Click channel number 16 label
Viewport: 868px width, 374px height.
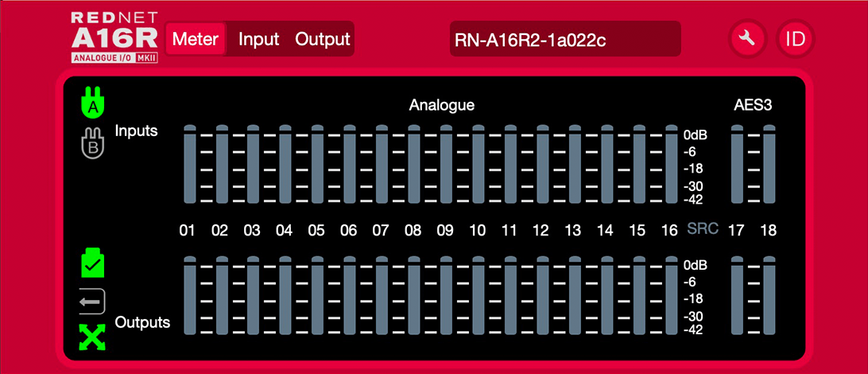pyautogui.click(x=670, y=231)
